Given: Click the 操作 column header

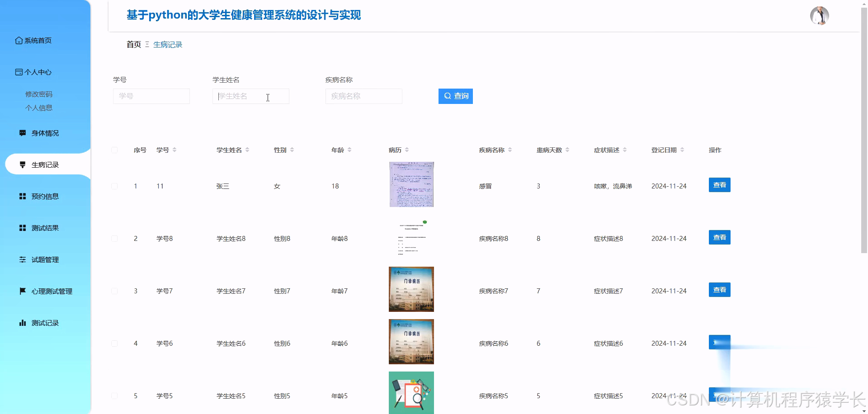Looking at the screenshot, I should (x=715, y=150).
